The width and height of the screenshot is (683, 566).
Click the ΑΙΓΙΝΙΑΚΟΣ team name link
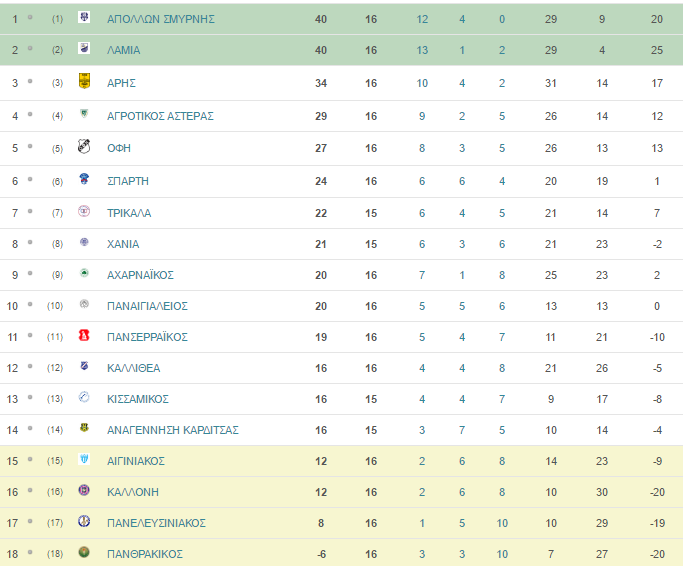136,461
